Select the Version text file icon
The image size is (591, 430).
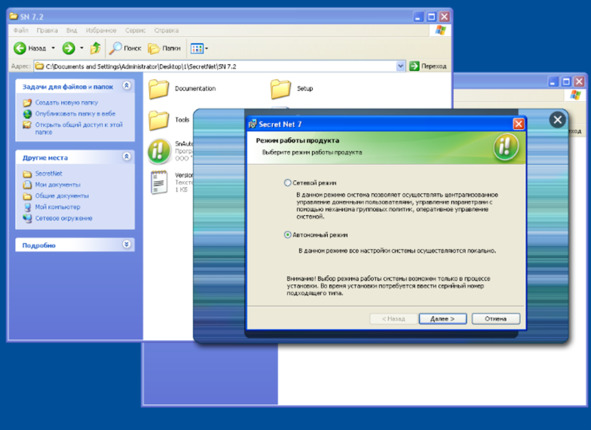coord(159,182)
